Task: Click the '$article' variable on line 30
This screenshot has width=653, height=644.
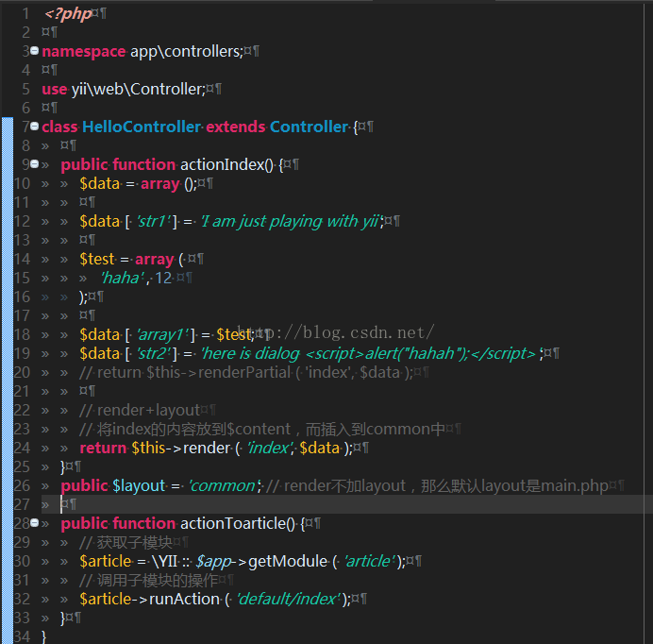Action: [106, 562]
